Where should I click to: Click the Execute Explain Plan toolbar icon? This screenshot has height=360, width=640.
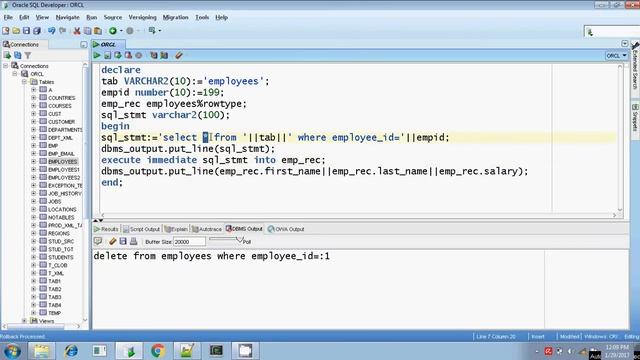(x=164, y=55)
